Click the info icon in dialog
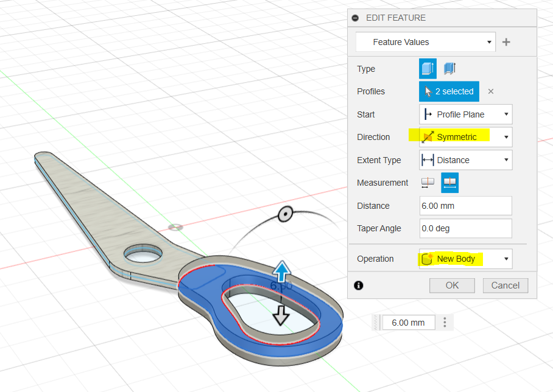The image size is (553, 392). [x=358, y=285]
